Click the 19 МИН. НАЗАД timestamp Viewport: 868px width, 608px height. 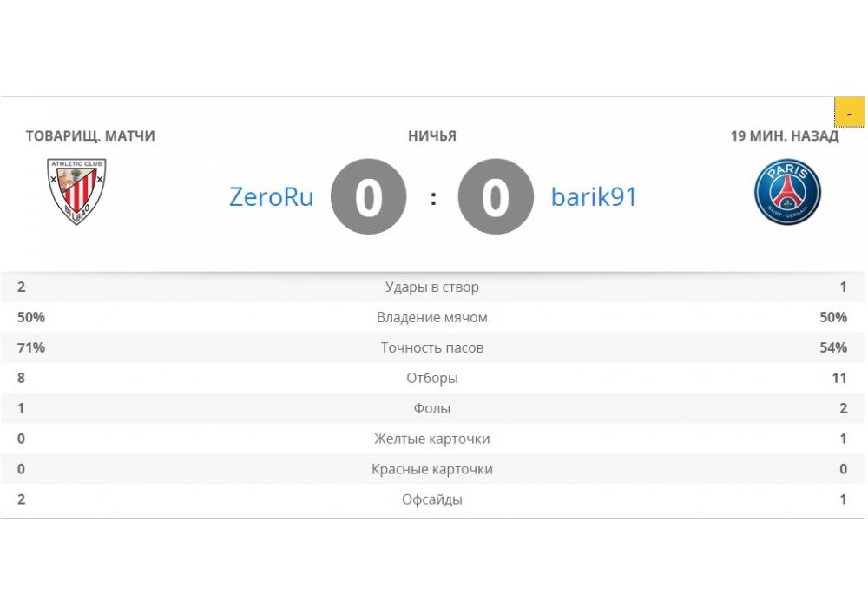click(x=785, y=135)
